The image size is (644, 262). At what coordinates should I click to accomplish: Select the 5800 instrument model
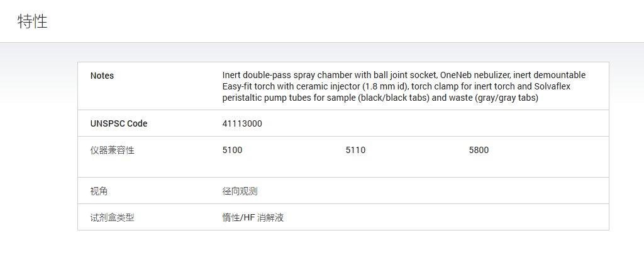[479, 150]
